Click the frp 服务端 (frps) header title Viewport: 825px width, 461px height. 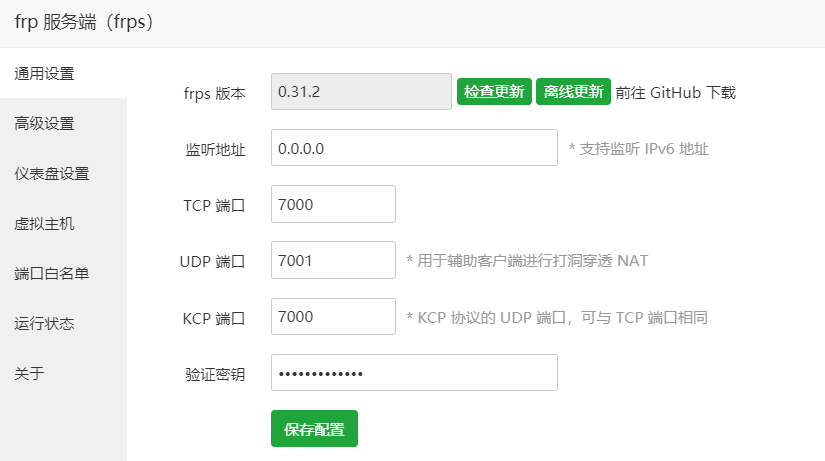(x=84, y=22)
